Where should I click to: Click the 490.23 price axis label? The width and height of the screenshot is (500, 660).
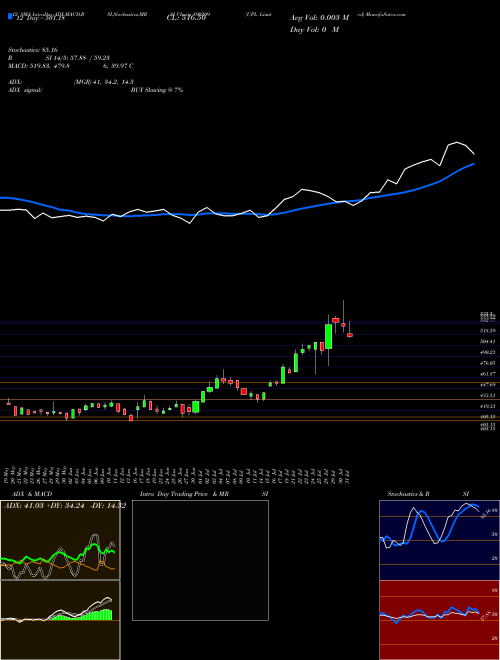488,352
